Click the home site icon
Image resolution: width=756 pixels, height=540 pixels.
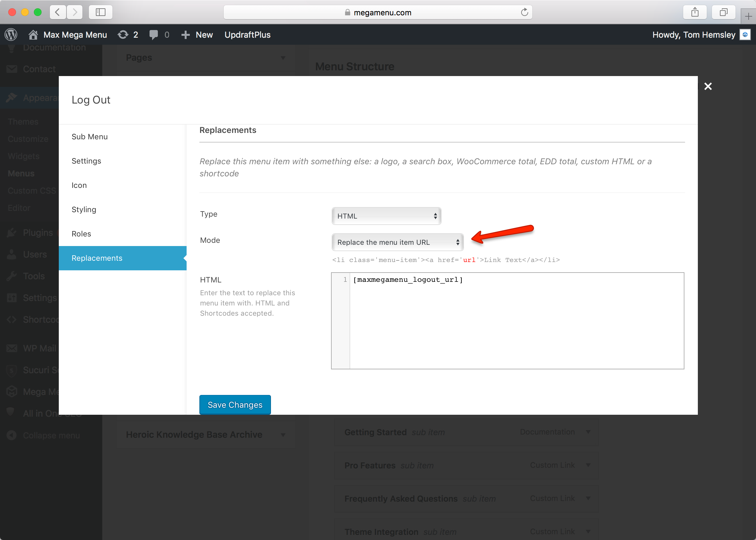pyautogui.click(x=33, y=35)
